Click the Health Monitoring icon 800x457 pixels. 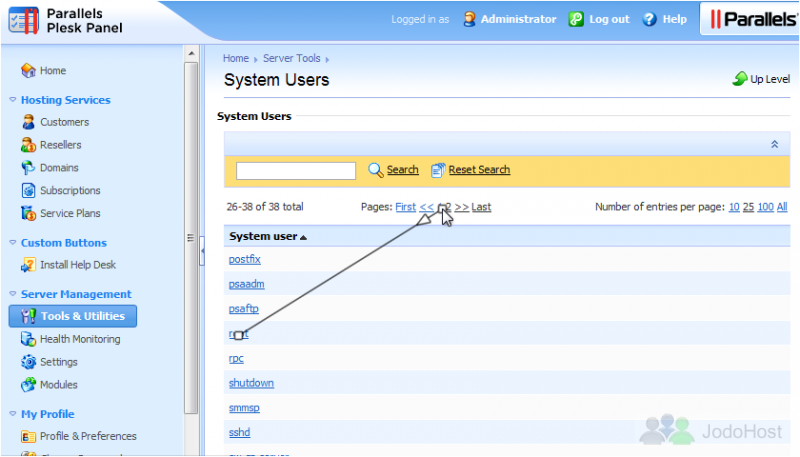pos(28,339)
